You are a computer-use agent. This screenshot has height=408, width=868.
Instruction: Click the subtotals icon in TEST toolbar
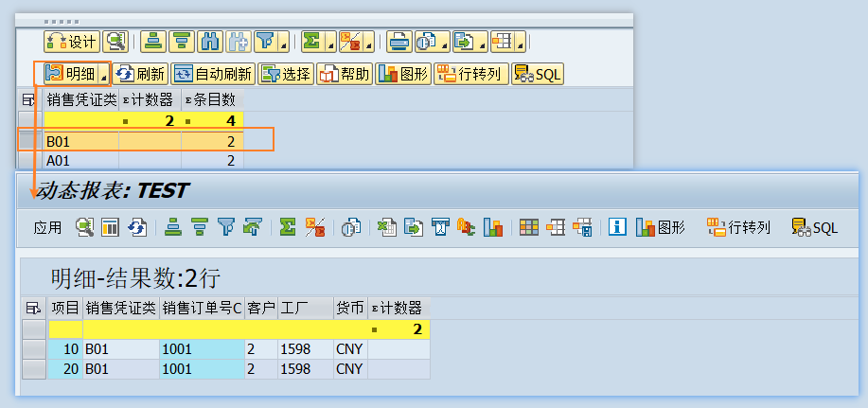tap(315, 227)
